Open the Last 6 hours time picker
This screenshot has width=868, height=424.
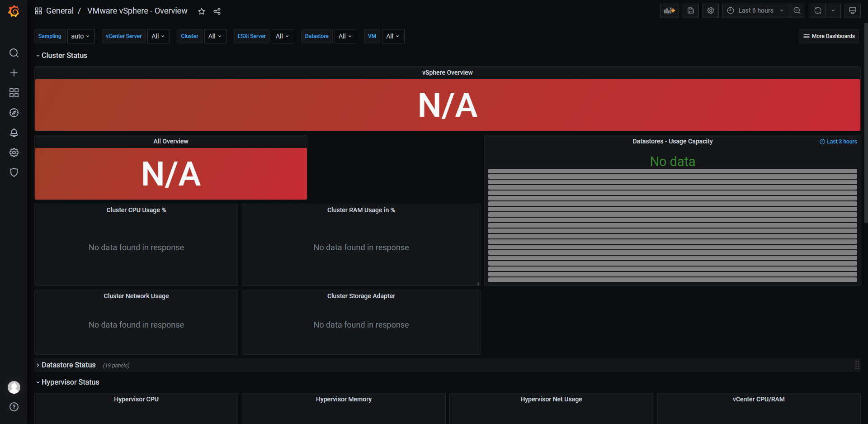coord(756,10)
